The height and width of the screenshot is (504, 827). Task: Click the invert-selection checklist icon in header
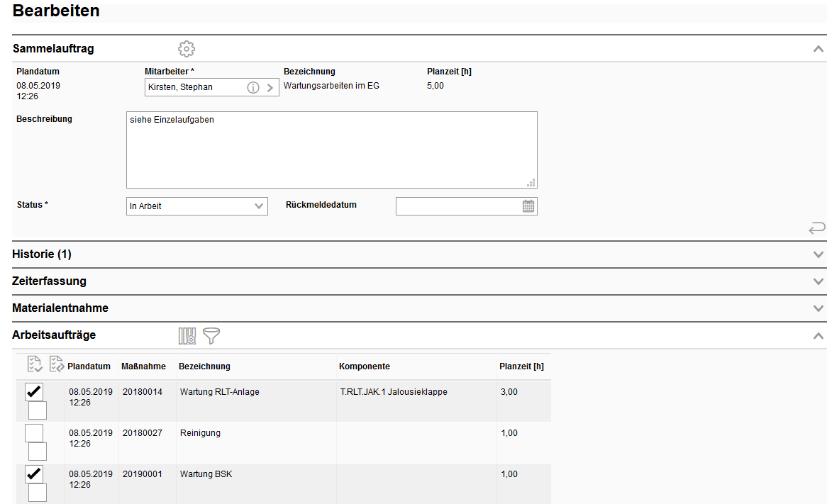tap(57, 364)
